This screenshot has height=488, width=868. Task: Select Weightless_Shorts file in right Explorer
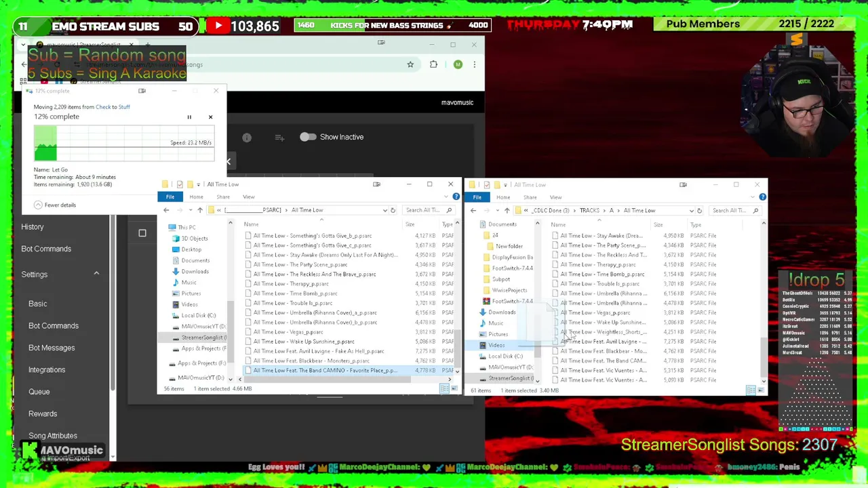pyautogui.click(x=604, y=332)
